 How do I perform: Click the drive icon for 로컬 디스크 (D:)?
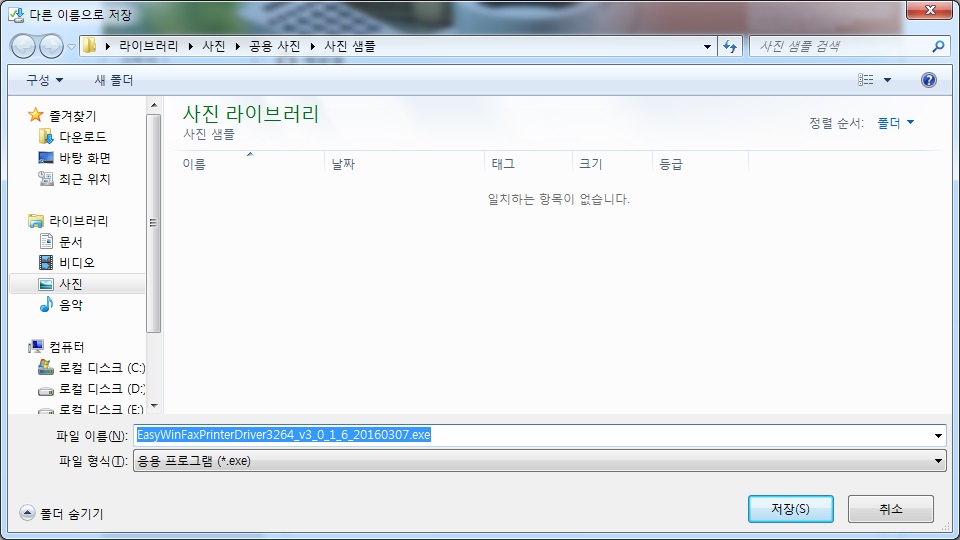pyautogui.click(x=46, y=390)
